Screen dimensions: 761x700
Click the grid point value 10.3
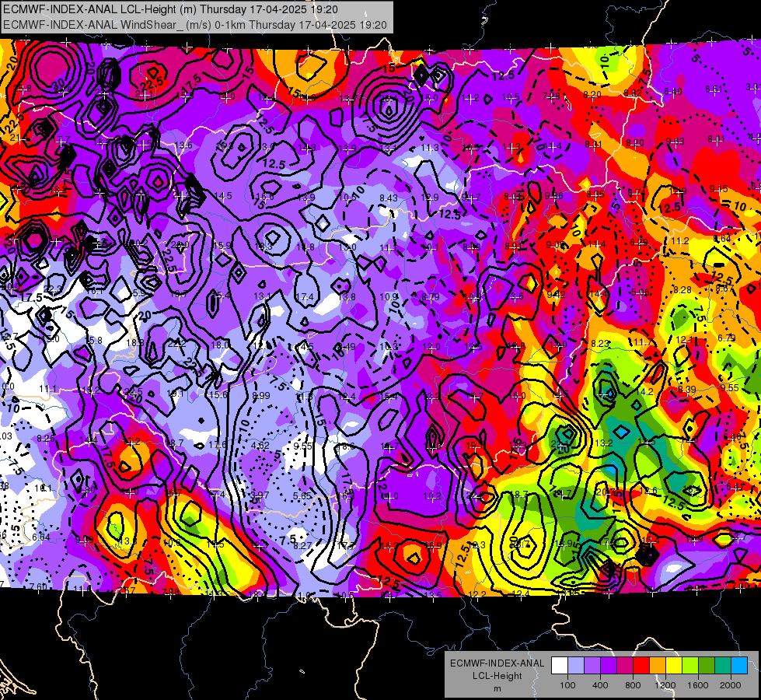(388, 346)
